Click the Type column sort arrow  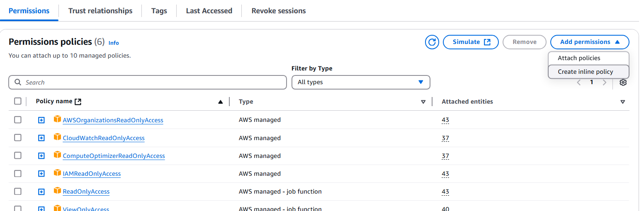pos(423,102)
